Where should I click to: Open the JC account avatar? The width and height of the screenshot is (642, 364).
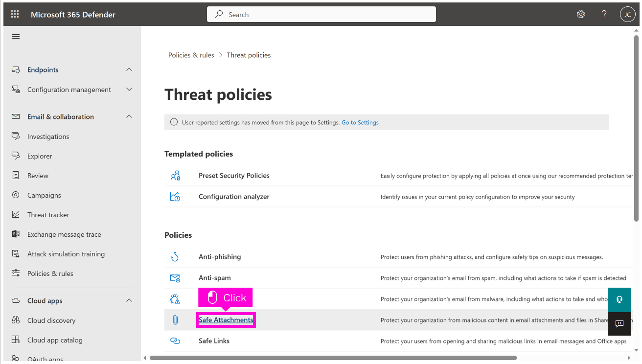coord(627,14)
